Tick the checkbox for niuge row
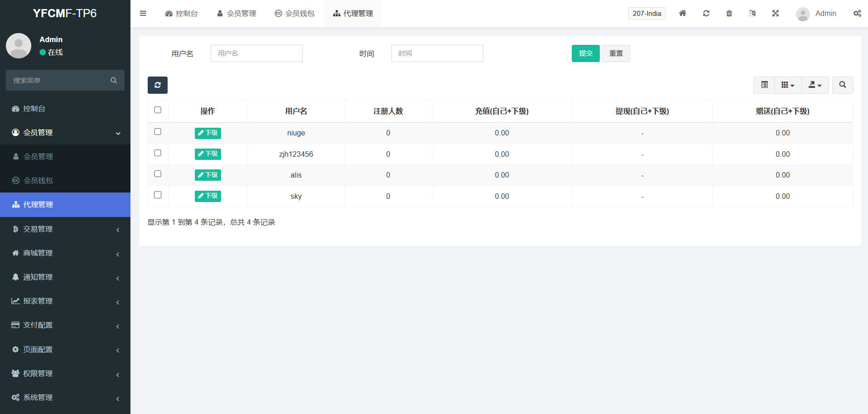Viewport: 868px width, 414px height. pos(158,132)
